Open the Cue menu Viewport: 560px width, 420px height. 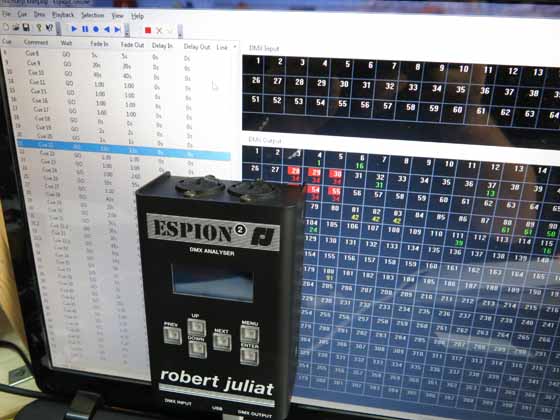coord(22,14)
